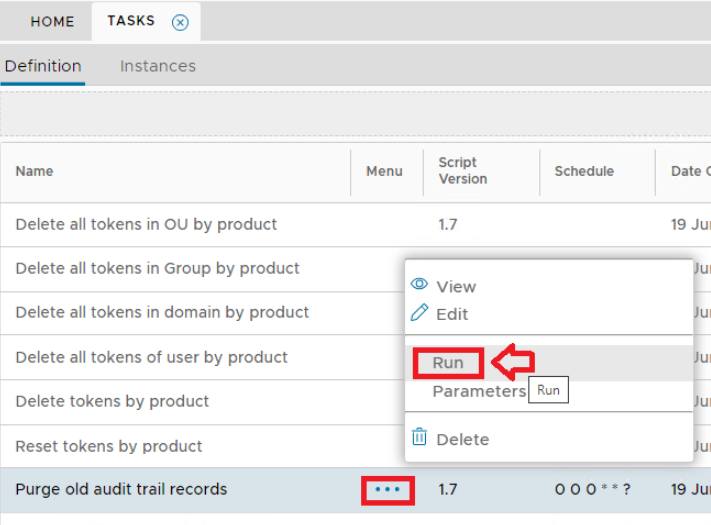Click the eye icon beside View
The height and width of the screenshot is (525, 711).
[x=420, y=286]
